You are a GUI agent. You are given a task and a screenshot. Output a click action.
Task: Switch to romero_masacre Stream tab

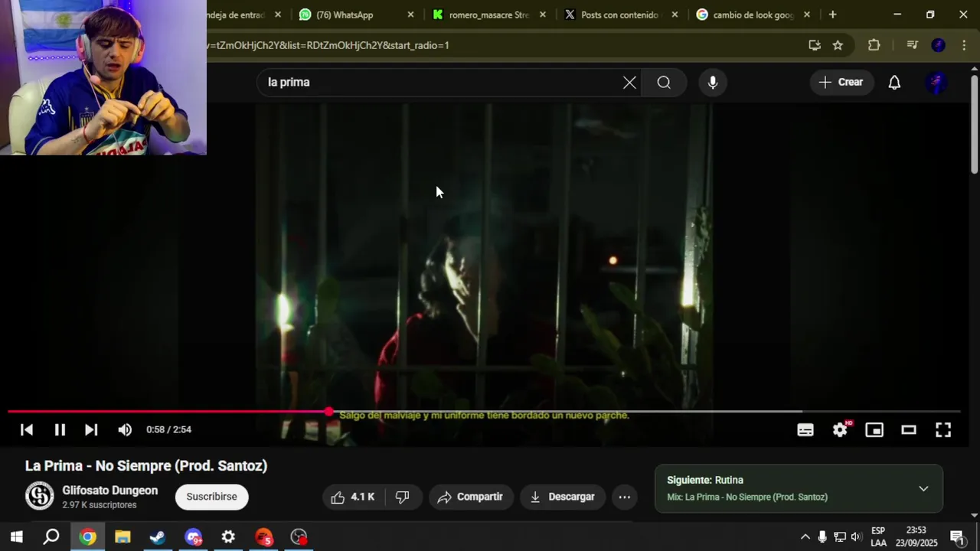(488, 15)
